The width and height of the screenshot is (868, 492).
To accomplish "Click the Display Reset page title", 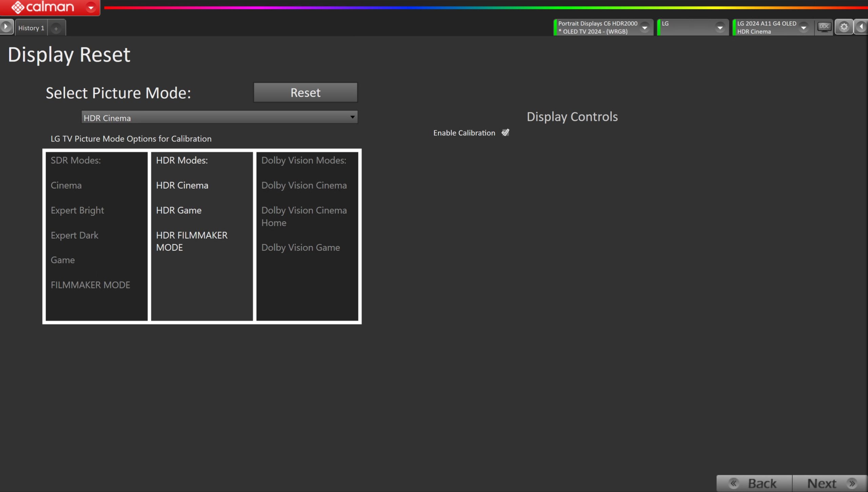I will (x=69, y=55).
